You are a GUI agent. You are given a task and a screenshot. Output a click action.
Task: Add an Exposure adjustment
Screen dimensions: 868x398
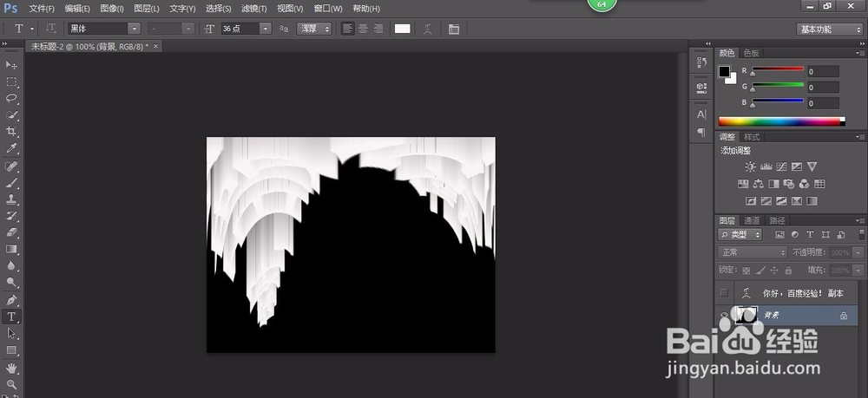[x=797, y=166]
